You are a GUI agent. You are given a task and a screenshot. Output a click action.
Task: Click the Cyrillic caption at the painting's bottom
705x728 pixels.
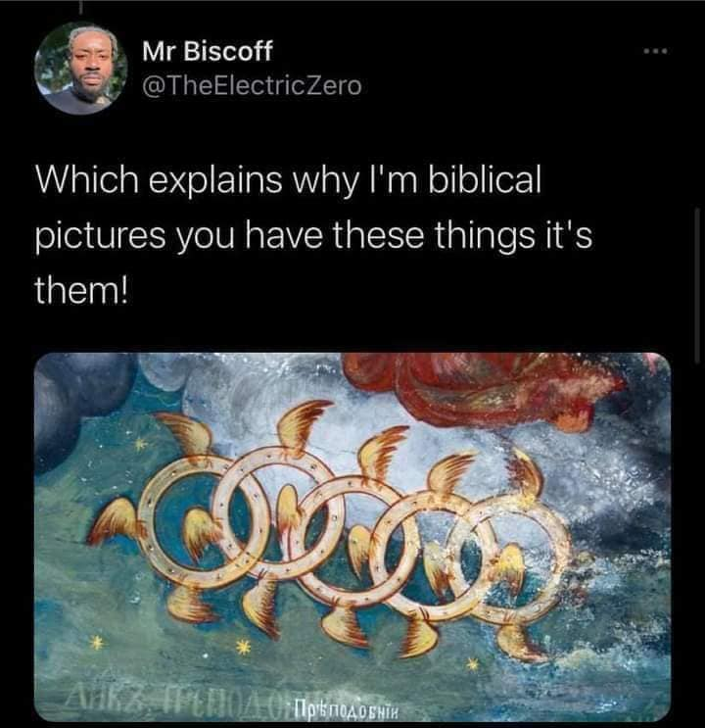coord(344,710)
